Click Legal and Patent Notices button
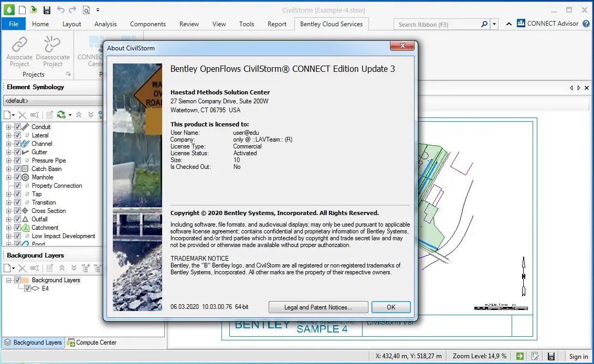The width and height of the screenshot is (594, 364). 318,307
